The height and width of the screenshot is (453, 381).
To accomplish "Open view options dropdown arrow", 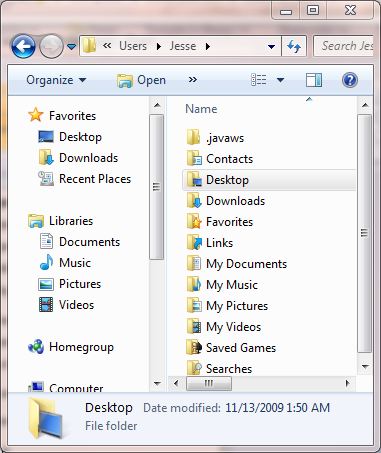I will coord(280,80).
